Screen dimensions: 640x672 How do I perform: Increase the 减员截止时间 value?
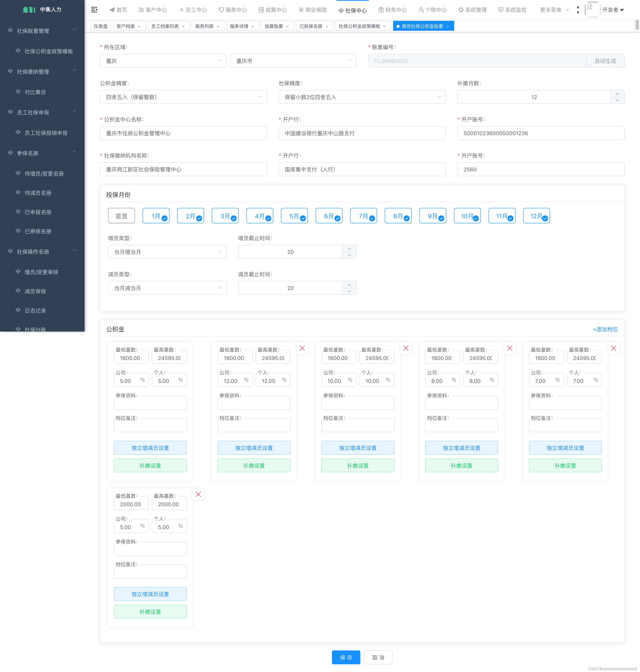(349, 285)
